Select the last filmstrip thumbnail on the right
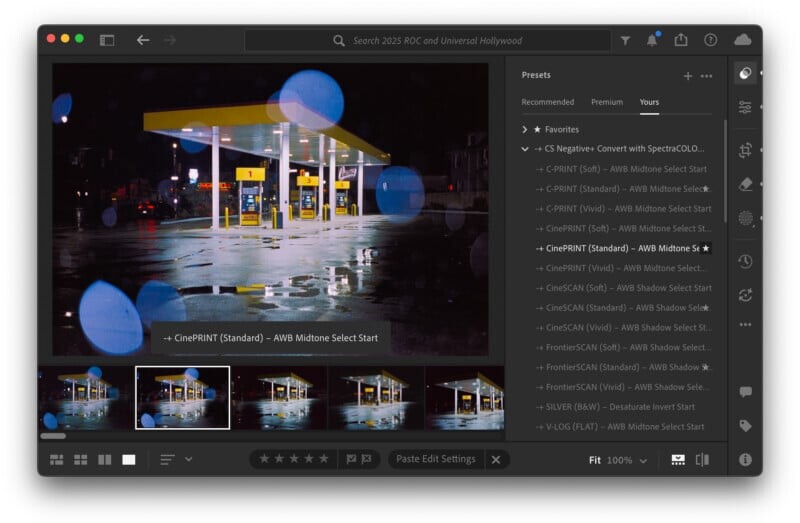 (x=465, y=397)
